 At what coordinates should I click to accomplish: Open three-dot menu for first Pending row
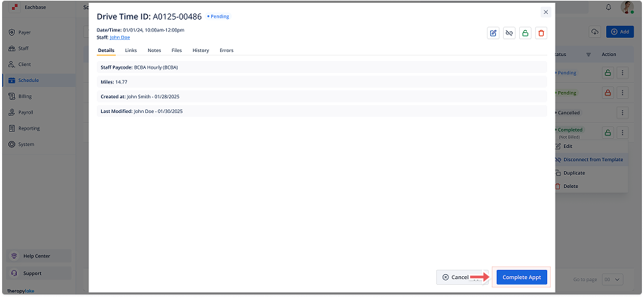pos(623,73)
